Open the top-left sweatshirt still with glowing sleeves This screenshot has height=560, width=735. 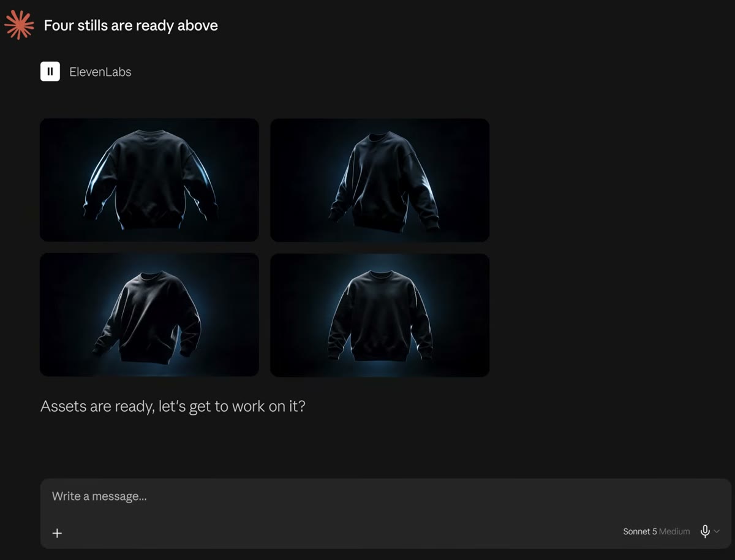tap(149, 180)
